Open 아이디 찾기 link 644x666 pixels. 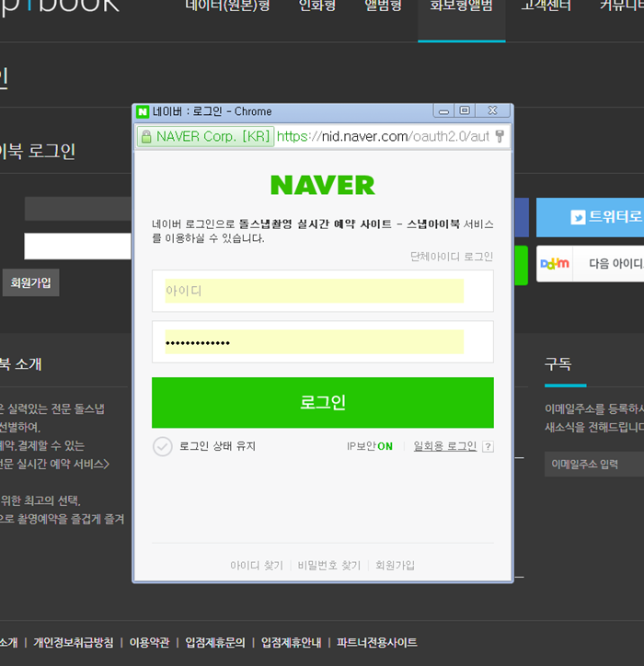[257, 566]
